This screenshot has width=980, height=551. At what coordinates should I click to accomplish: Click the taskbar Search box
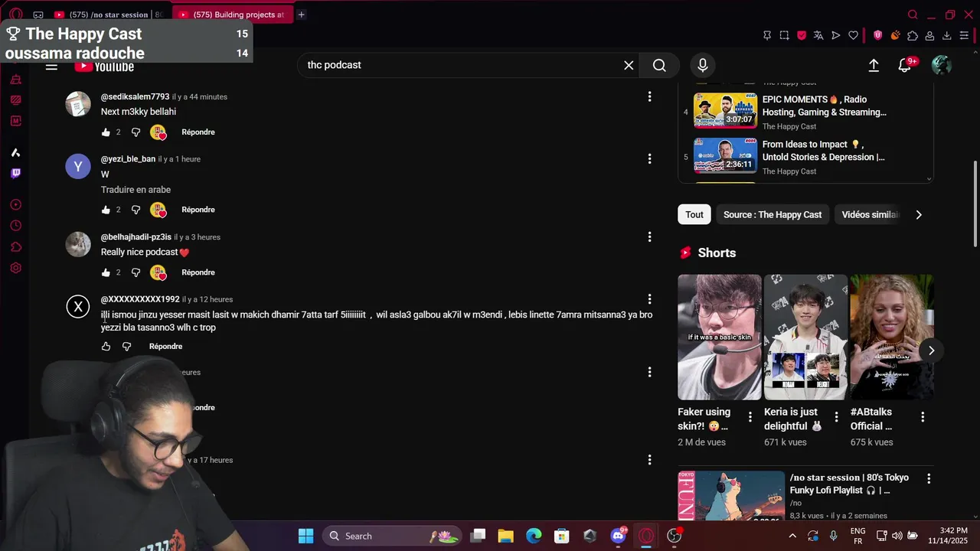pos(392,536)
